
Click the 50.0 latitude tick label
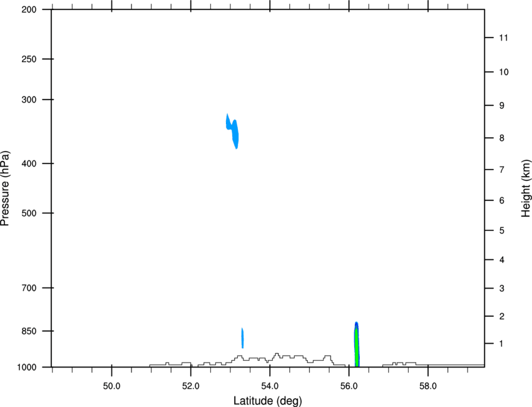tap(111, 386)
